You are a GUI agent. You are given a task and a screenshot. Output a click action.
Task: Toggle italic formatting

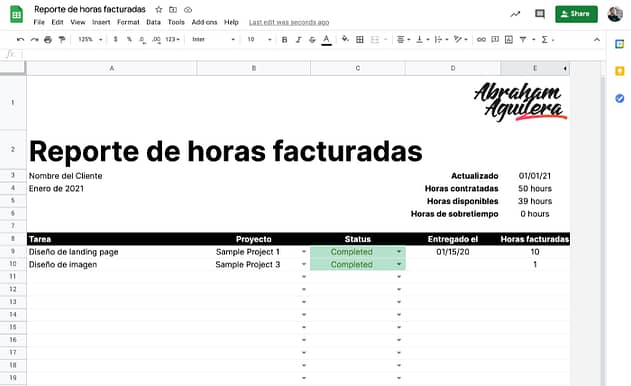[x=298, y=39]
